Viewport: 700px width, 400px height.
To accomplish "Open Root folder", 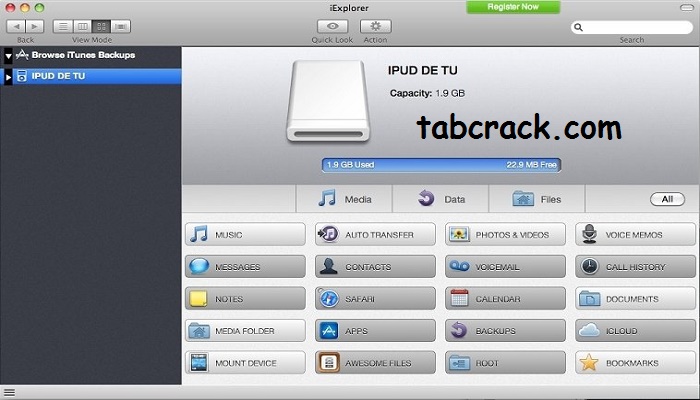I will [x=505, y=362].
